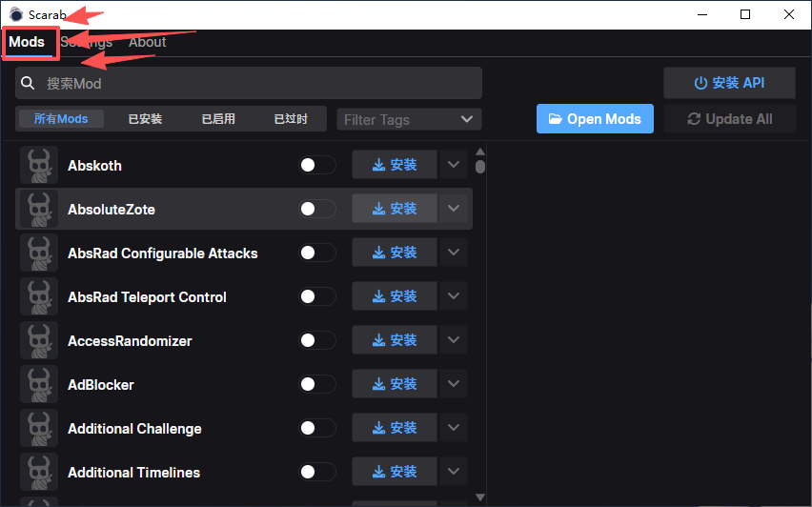Toggle the Additional Challenge switch
This screenshot has height=507, width=812.
(x=317, y=428)
